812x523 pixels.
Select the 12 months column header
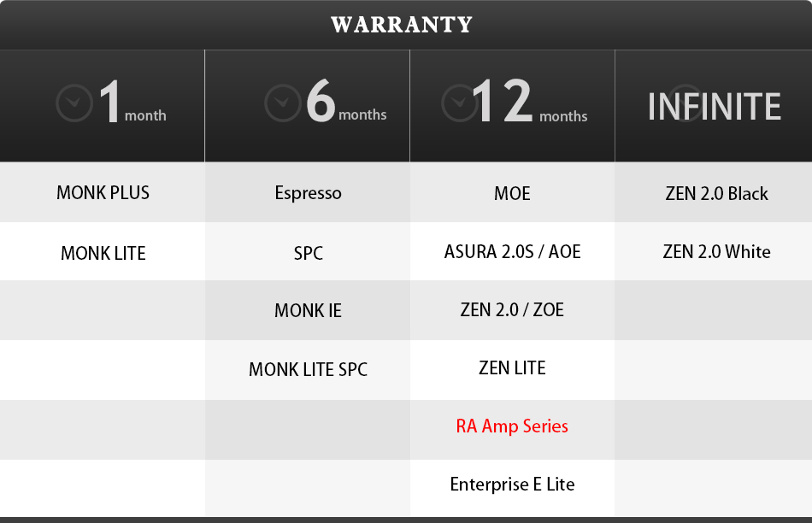(x=512, y=106)
